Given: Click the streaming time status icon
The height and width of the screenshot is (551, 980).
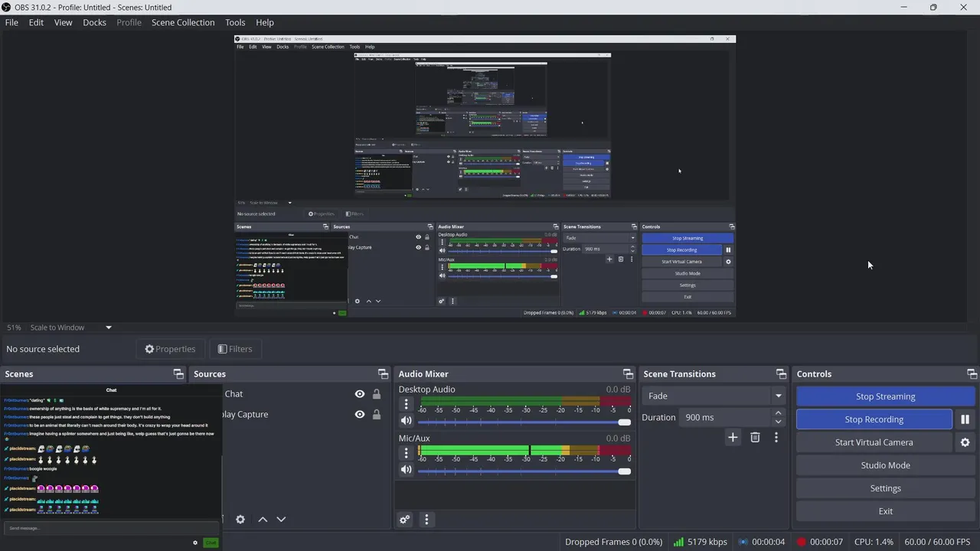Looking at the screenshot, I should [743, 542].
